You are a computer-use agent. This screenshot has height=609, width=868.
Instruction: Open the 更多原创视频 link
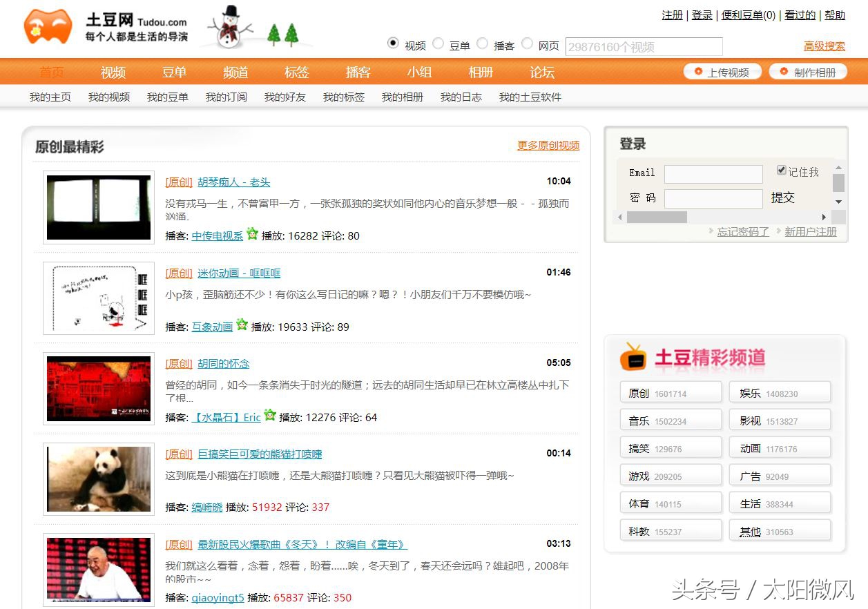[548, 146]
